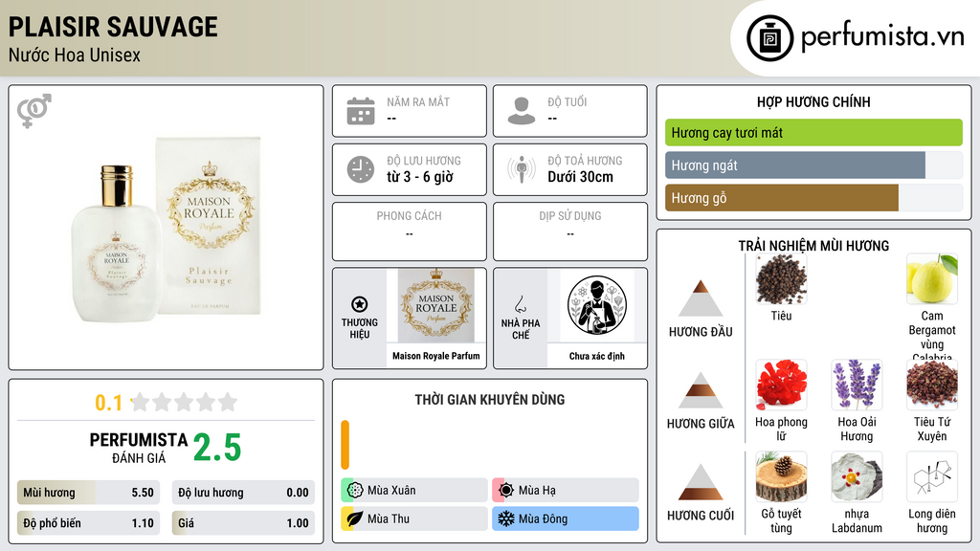Click the flower icon for Mùa Xuân

coord(355,490)
